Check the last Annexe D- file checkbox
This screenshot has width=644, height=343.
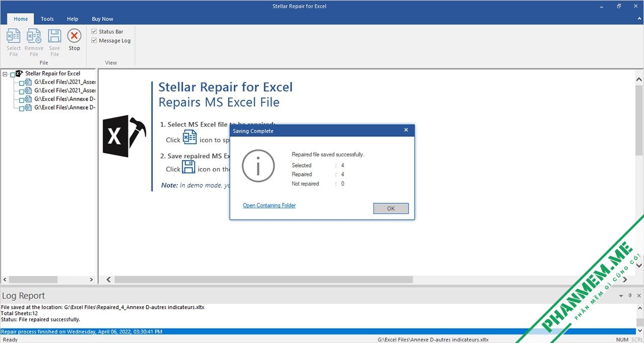pos(22,108)
